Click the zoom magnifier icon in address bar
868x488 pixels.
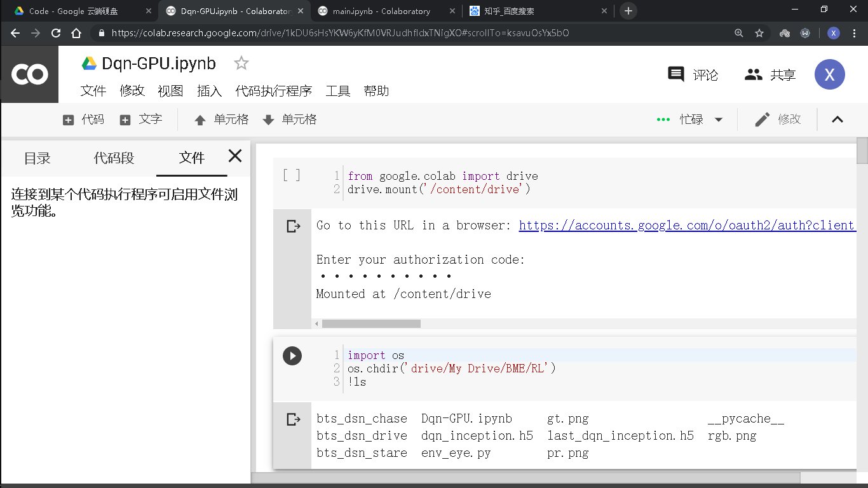tap(738, 33)
